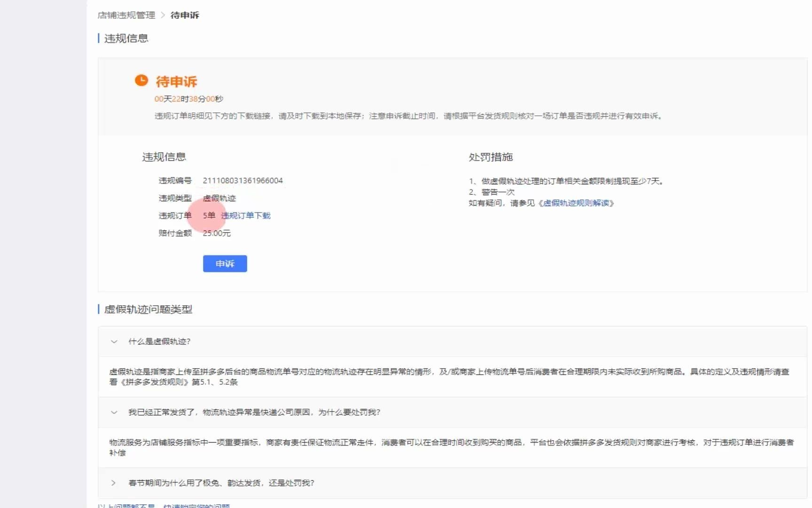Navigate to 店铺违规管理 via breadcrumb
This screenshot has width=812, height=508.
[126, 15]
